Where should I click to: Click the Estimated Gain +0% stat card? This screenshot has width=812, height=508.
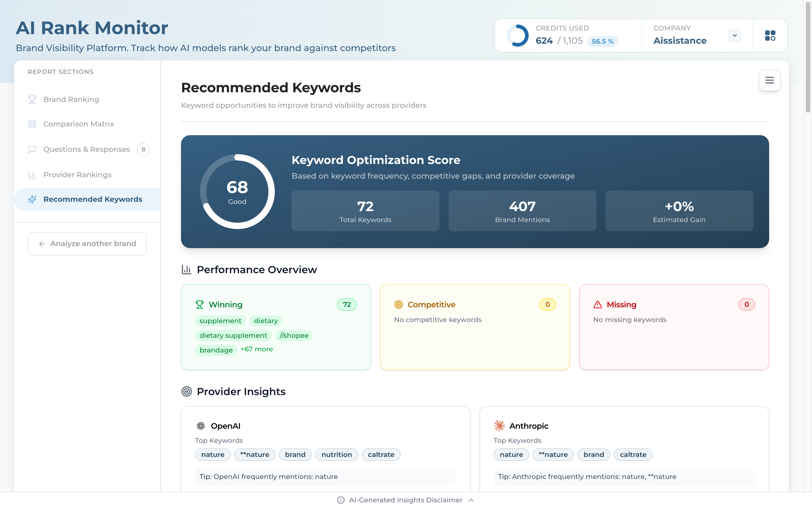click(679, 211)
